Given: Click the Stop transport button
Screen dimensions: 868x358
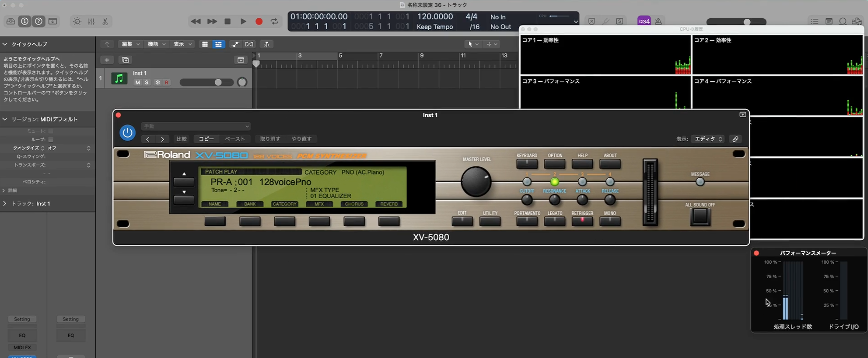Looking at the screenshot, I should (x=228, y=21).
